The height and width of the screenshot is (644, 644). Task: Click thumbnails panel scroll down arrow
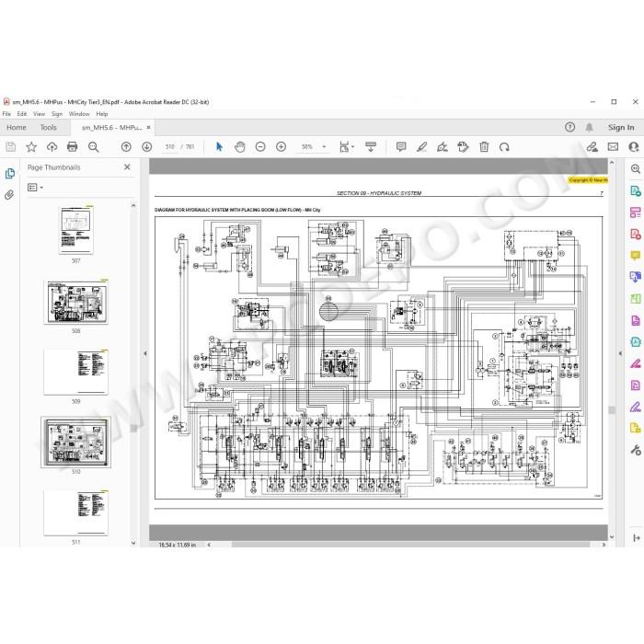click(133, 543)
